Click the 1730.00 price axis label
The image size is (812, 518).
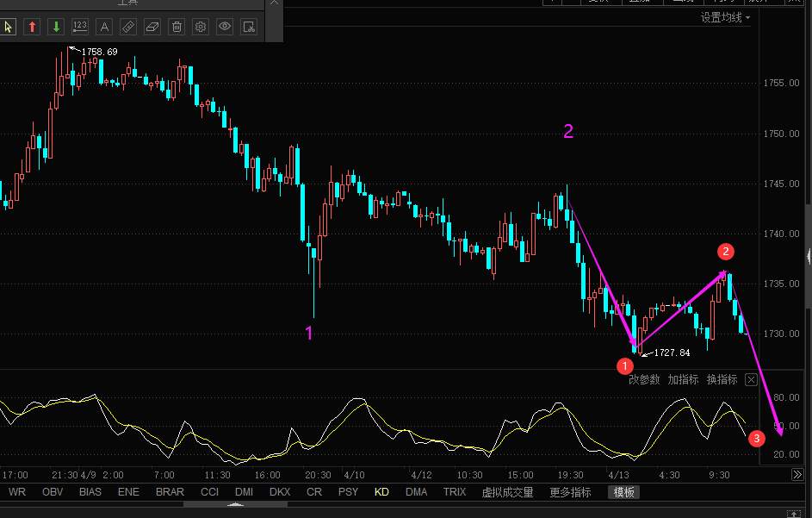tap(782, 334)
